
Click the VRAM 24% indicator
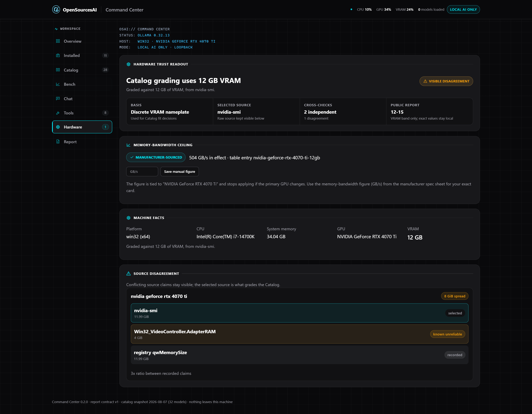pos(404,9)
